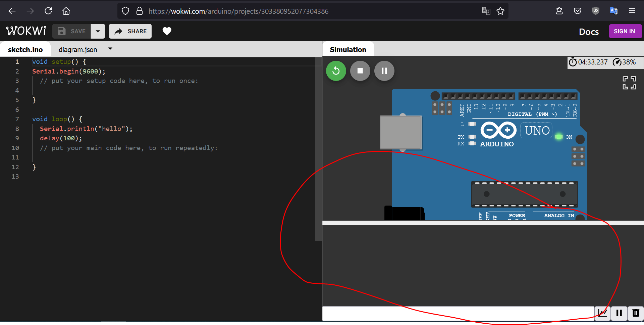
Task: Open the save options dropdown
Action: tap(98, 31)
